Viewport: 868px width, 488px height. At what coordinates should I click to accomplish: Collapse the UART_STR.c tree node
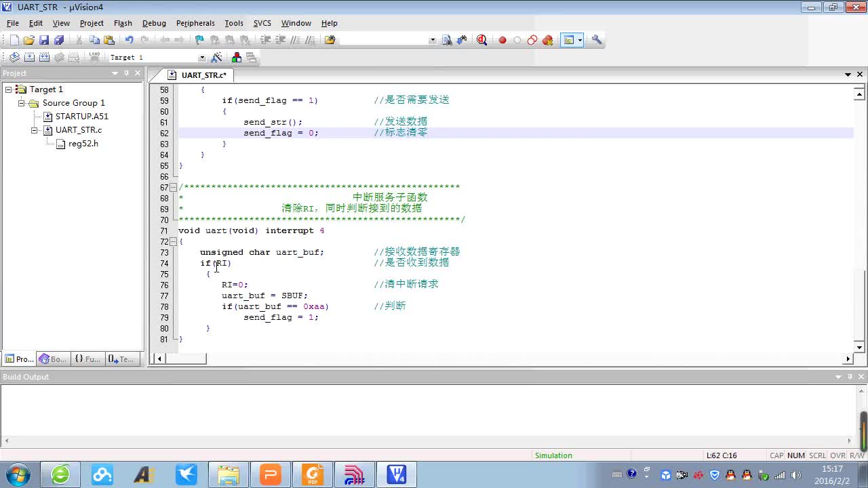35,130
